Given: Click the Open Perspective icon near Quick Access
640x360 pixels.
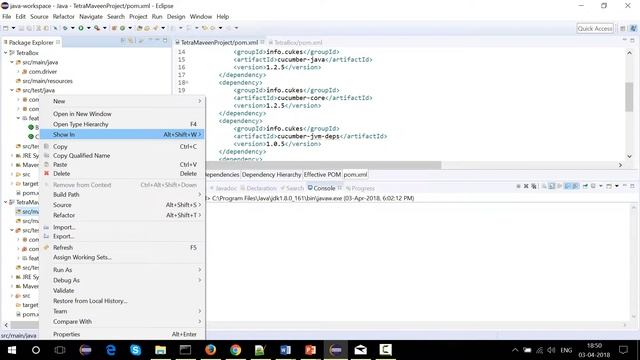Looking at the screenshot, I should click(x=622, y=29).
